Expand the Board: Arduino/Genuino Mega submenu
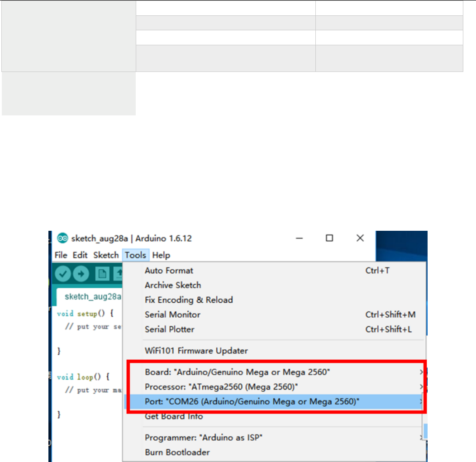Viewport: 476px width, 462px height. 274,372
